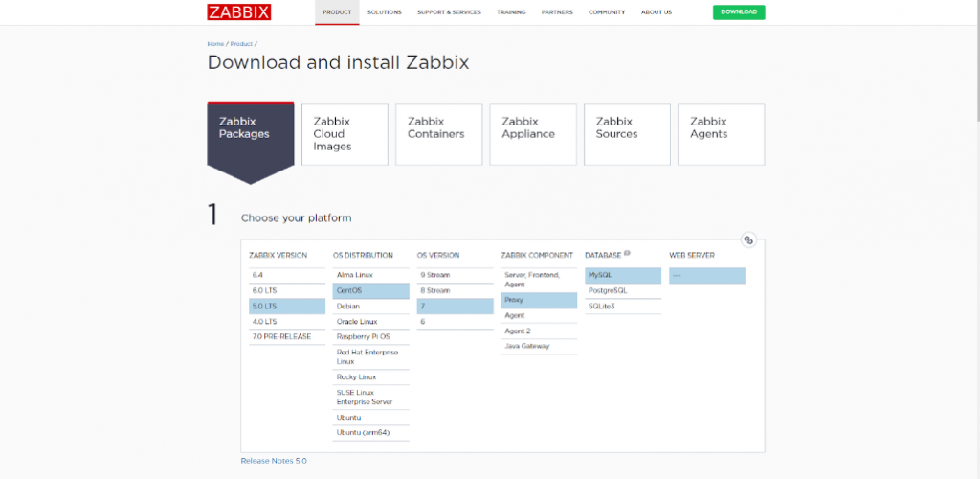Select OS version 6
This screenshot has width=980, height=479.
click(455, 322)
